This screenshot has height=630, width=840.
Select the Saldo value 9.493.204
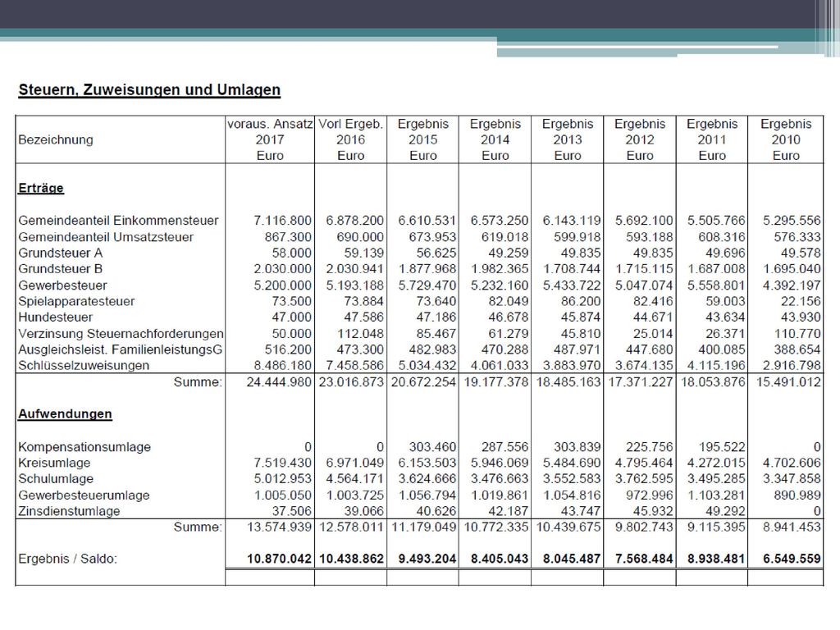pyautogui.click(x=427, y=559)
